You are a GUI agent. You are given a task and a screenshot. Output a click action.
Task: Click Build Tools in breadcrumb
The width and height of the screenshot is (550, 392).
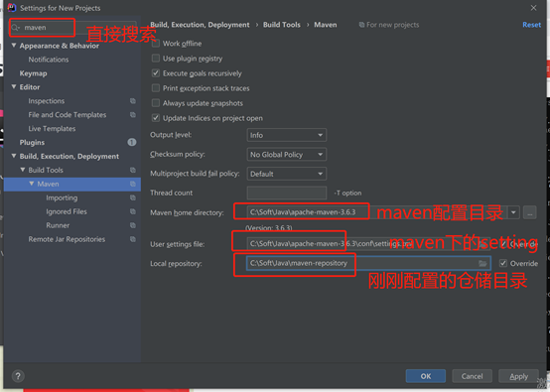click(282, 25)
